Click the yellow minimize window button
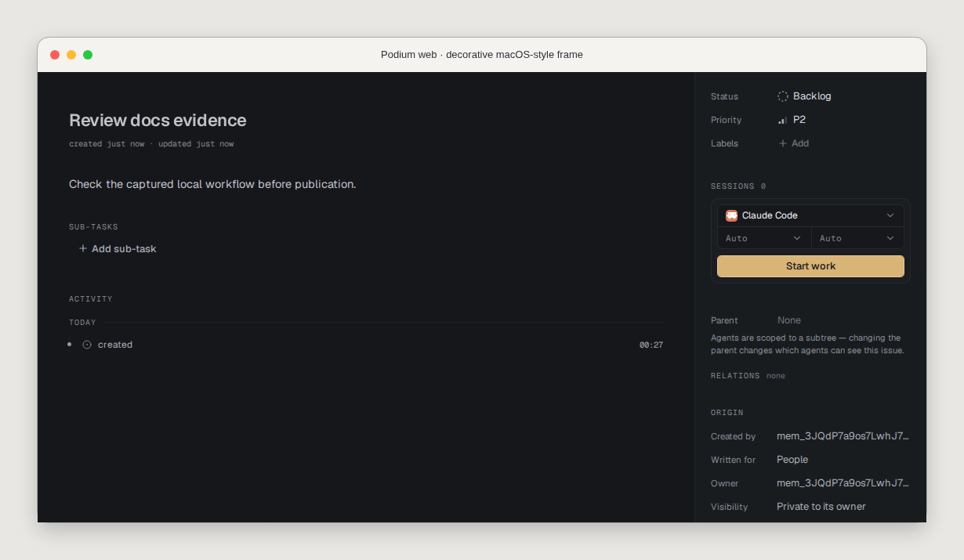The width and height of the screenshot is (964, 560). [x=71, y=55]
